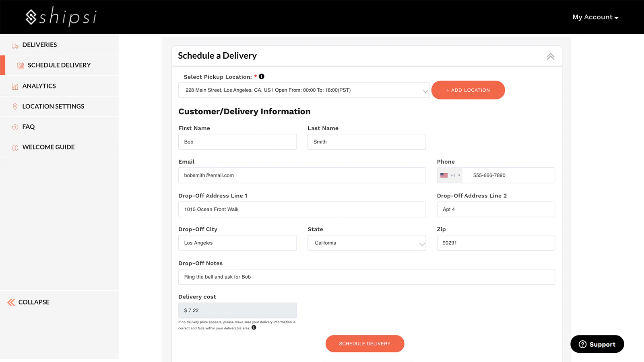Click the Email input field
Screen dimensions: 644x362
tap(302, 175)
